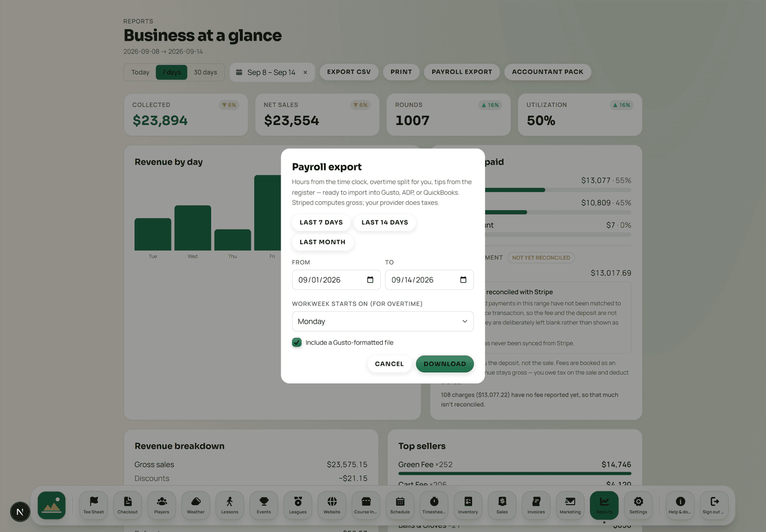
Task: Switch to Today range tab
Action: [x=140, y=72]
